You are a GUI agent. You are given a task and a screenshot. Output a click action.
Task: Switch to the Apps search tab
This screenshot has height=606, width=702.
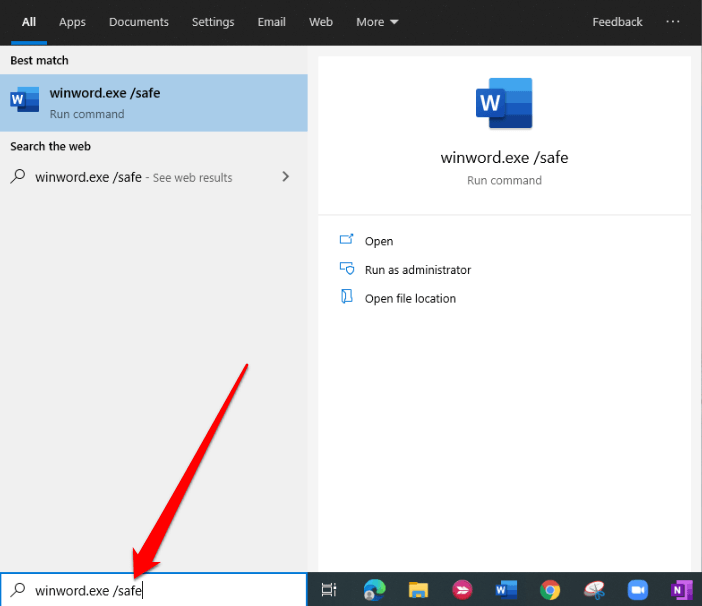pyautogui.click(x=72, y=22)
